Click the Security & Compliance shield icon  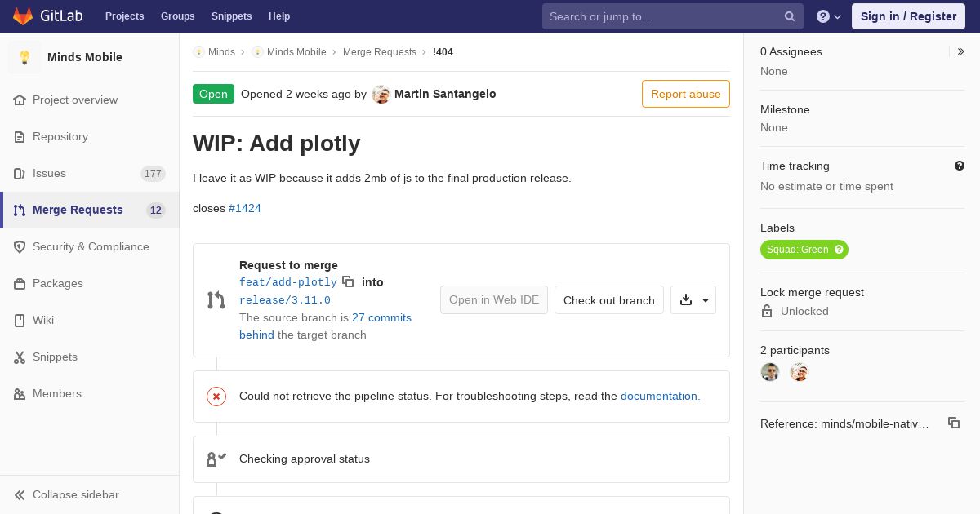click(20, 246)
